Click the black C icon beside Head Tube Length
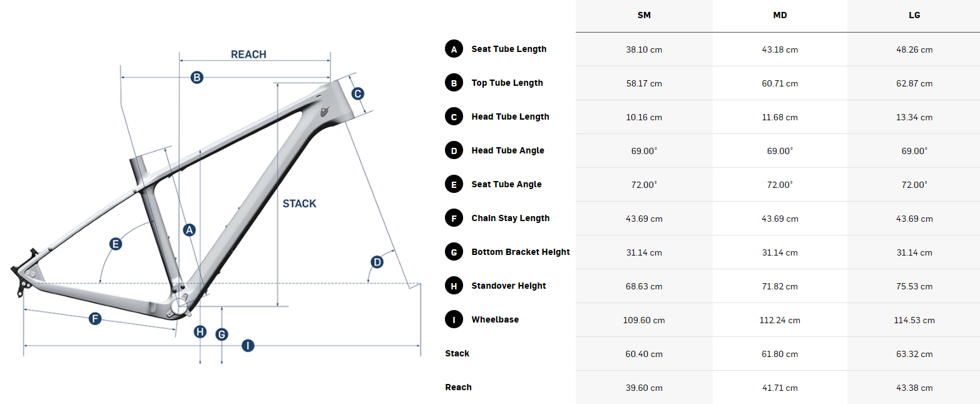This screenshot has height=404, width=980. (x=454, y=117)
